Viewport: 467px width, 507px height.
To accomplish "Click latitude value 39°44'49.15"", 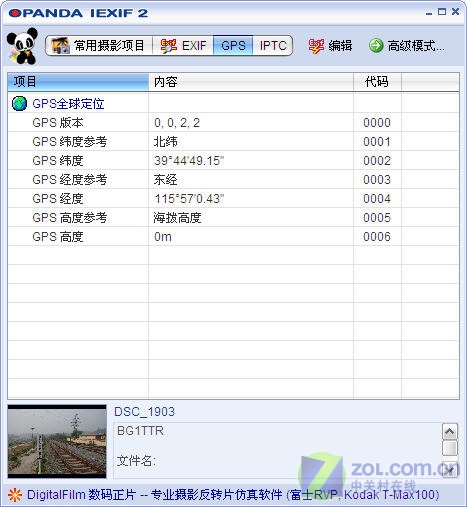I will coord(189,161).
